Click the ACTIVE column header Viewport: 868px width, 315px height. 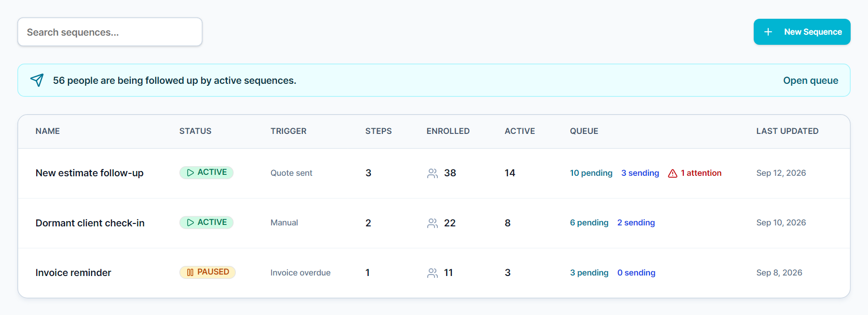(520, 131)
